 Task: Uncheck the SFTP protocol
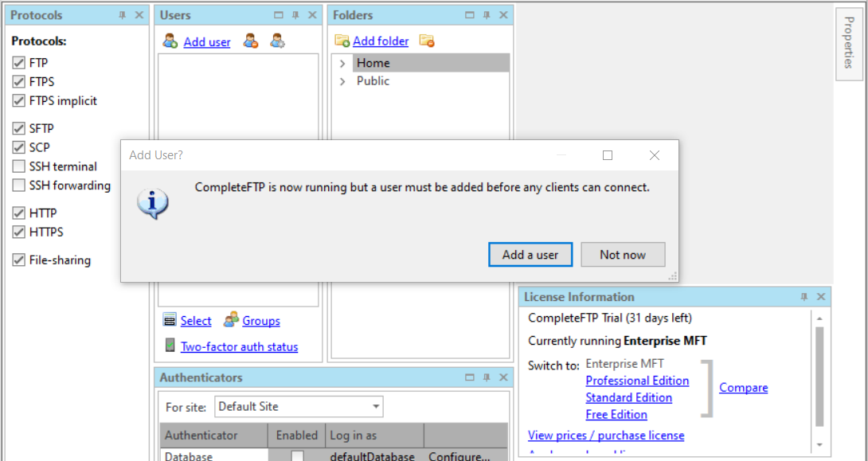(19, 128)
